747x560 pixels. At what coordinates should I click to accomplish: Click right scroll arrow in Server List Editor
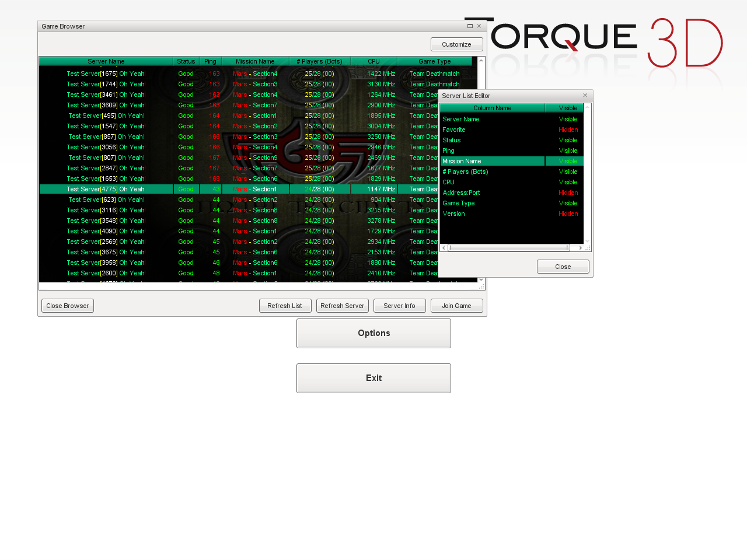[x=580, y=248]
